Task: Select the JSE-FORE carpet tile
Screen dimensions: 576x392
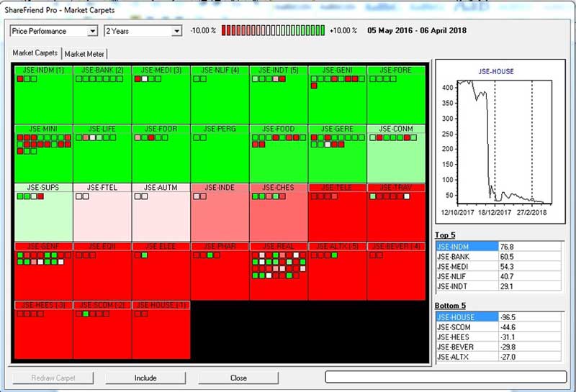Action: click(397, 95)
